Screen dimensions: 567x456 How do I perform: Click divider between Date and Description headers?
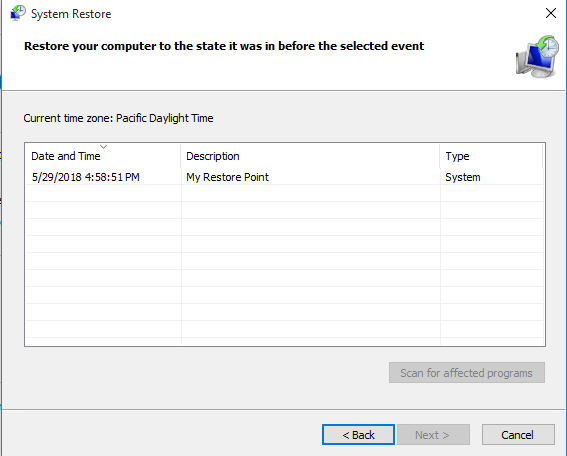[181, 156]
